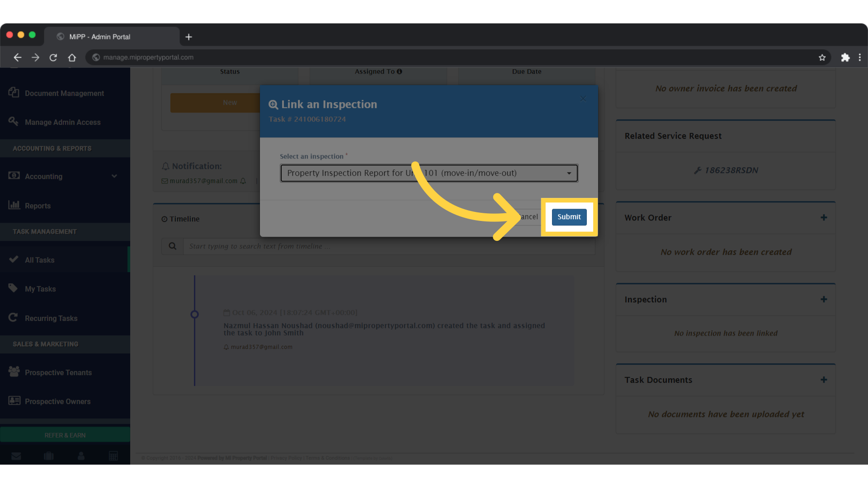Open the browser extensions puzzle icon
Screen dimensions: 868x488
(845, 57)
